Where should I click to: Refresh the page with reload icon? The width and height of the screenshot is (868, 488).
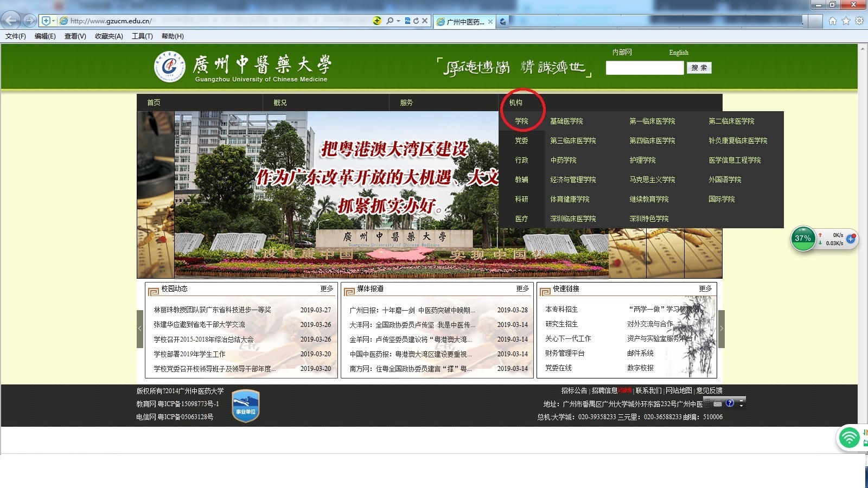tap(416, 21)
